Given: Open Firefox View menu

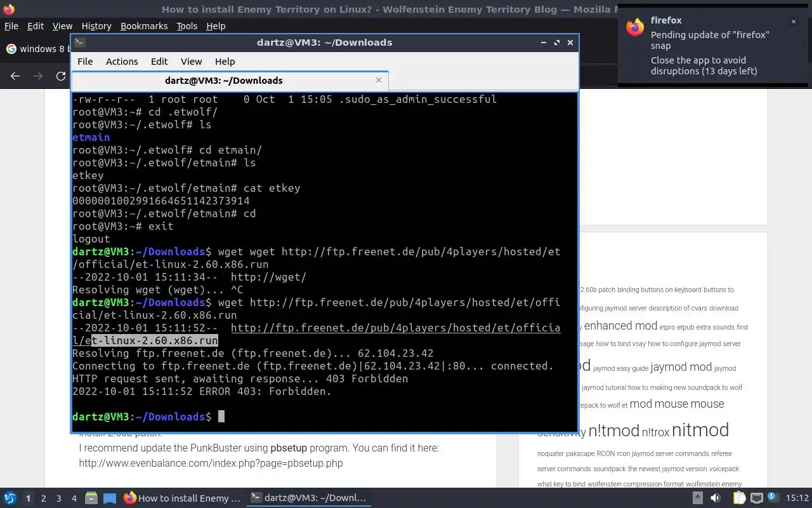Looking at the screenshot, I should pyautogui.click(x=62, y=26).
